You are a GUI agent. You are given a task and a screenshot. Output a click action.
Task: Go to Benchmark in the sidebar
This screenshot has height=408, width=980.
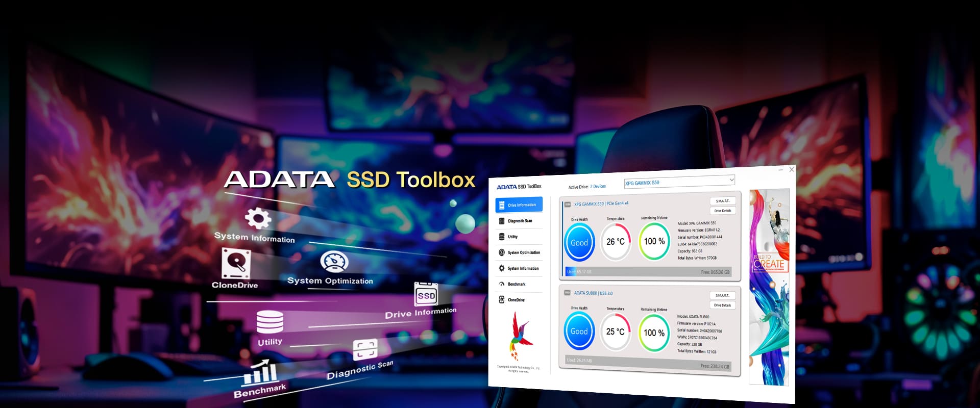[x=516, y=284]
